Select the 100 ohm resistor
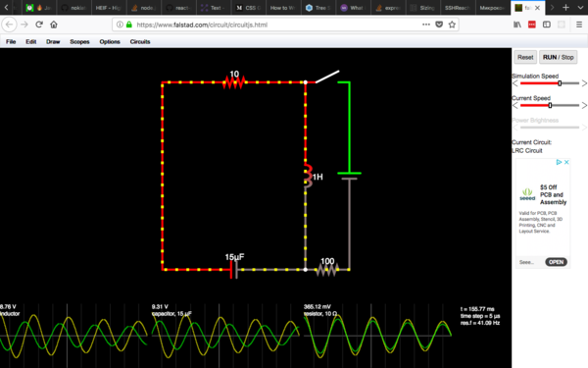 (x=327, y=269)
